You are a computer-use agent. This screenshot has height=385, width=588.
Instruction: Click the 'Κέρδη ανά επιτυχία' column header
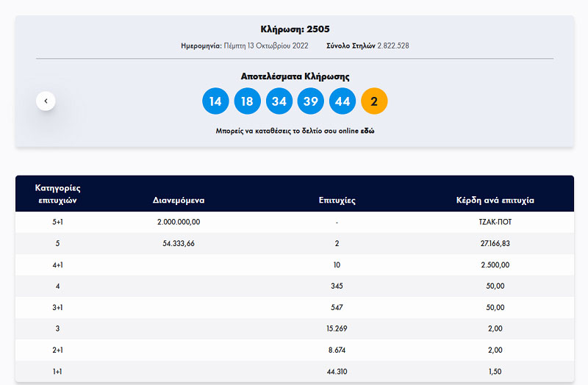(x=495, y=200)
